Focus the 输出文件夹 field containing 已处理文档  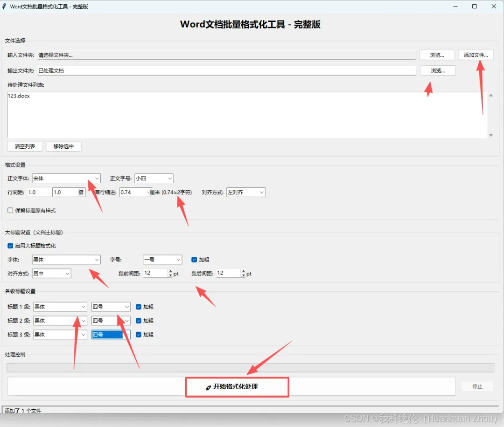point(227,71)
